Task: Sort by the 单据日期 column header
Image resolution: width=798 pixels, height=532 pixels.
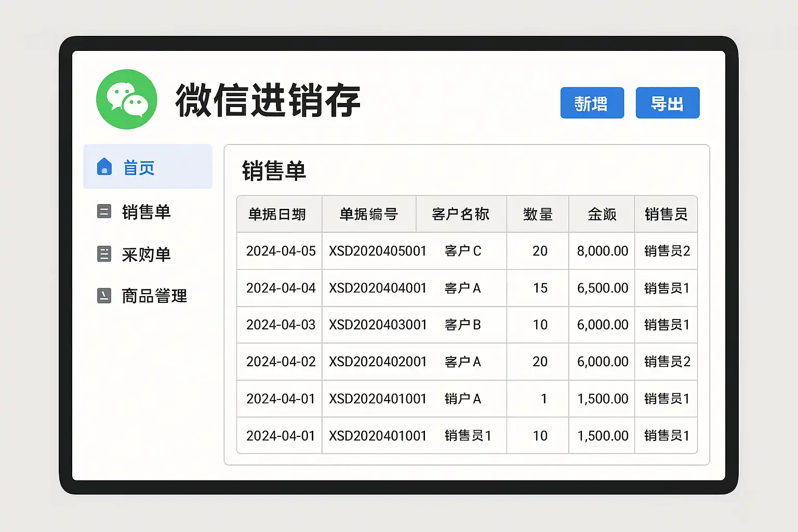Action: pos(277,214)
